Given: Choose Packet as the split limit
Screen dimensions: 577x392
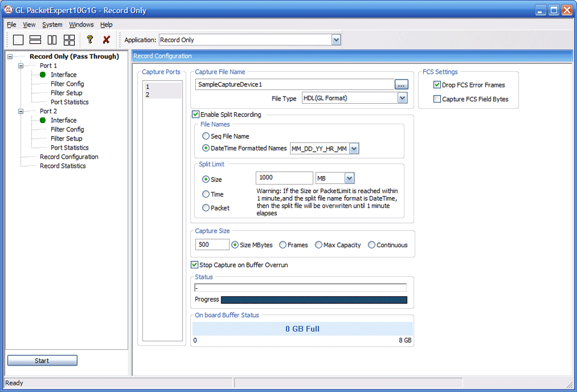Looking at the screenshot, I should click(206, 208).
